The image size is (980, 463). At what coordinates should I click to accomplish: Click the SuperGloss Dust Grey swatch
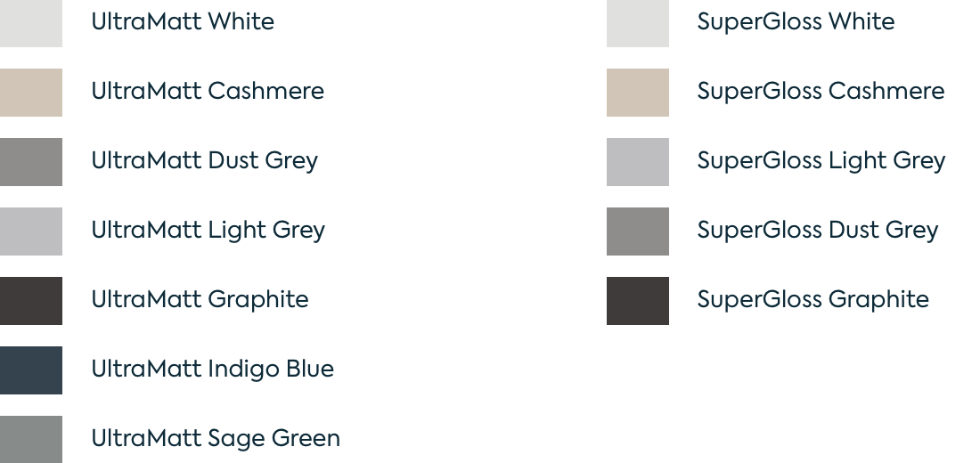[x=638, y=231]
